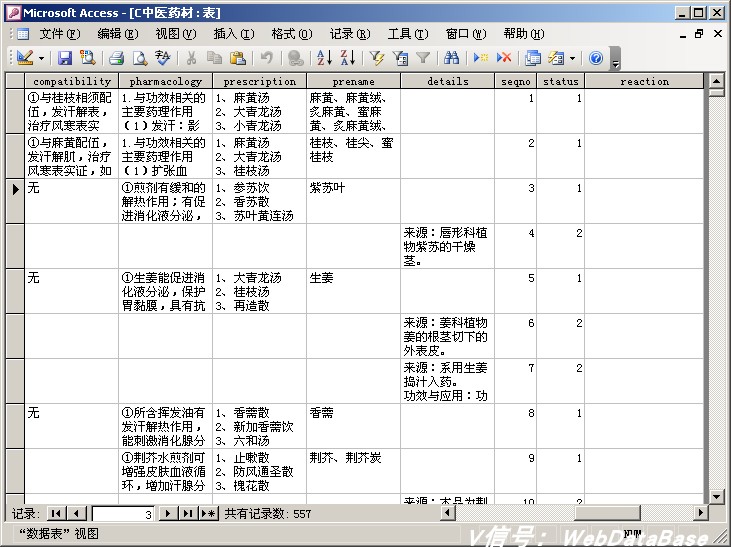Select the status column header

561,81
